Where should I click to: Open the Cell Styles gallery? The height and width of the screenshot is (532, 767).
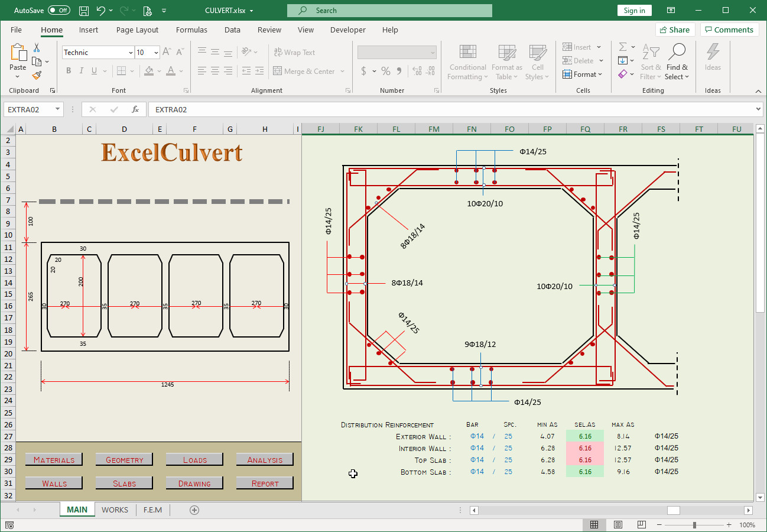pyautogui.click(x=537, y=62)
